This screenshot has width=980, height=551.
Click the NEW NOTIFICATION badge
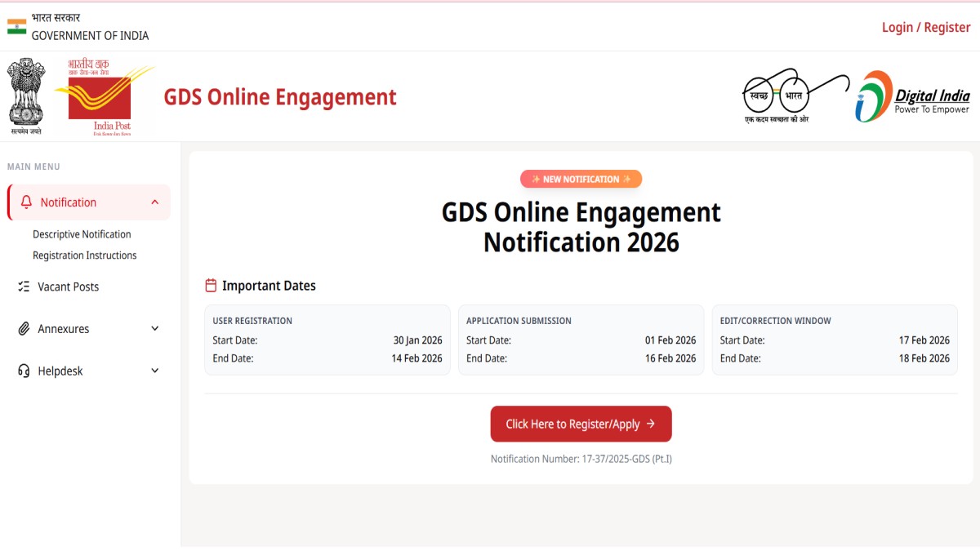[x=581, y=179]
